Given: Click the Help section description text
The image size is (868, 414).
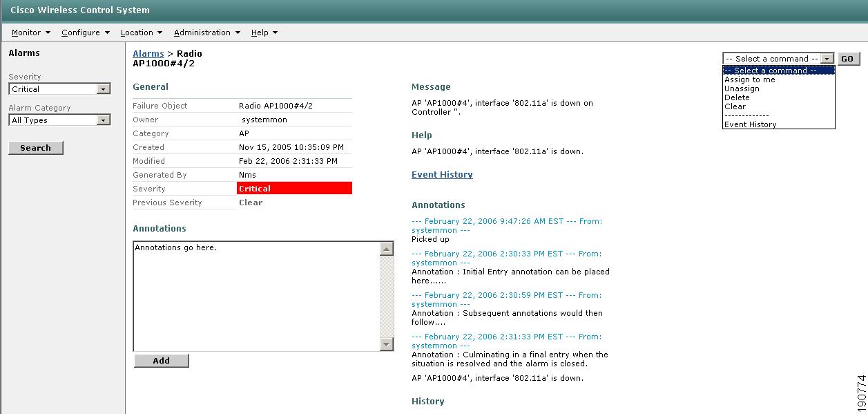Looking at the screenshot, I should click(x=497, y=151).
